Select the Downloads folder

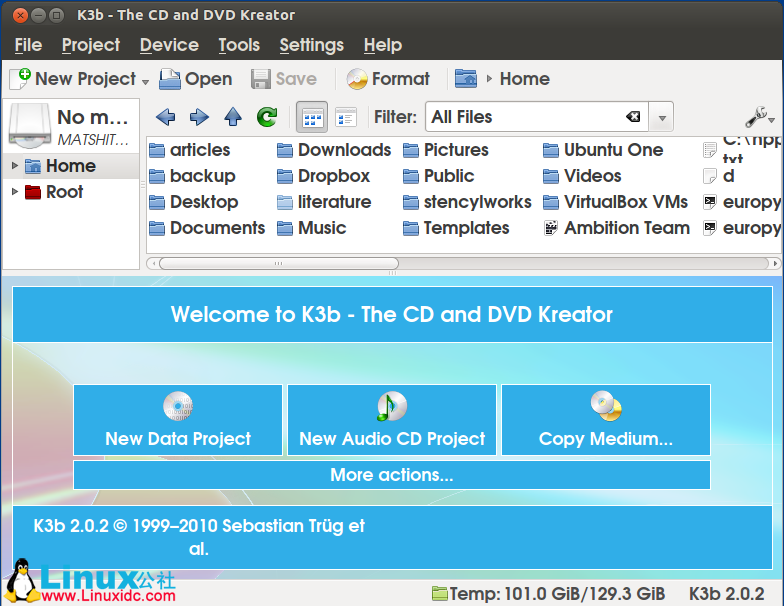tap(334, 150)
